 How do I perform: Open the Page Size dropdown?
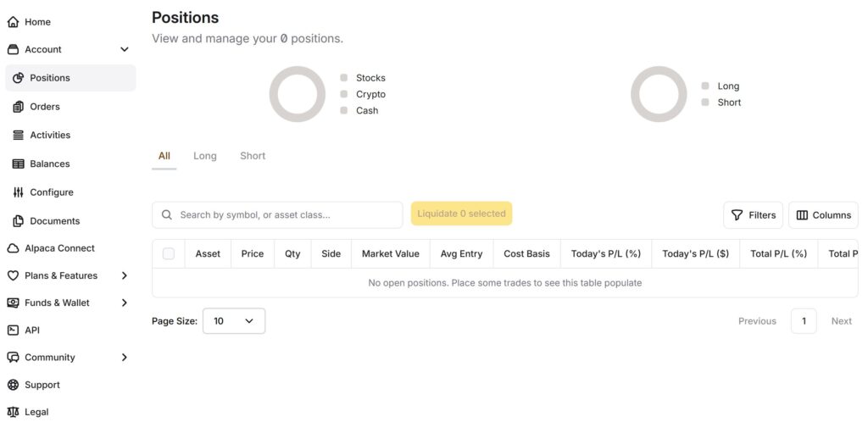coord(234,321)
